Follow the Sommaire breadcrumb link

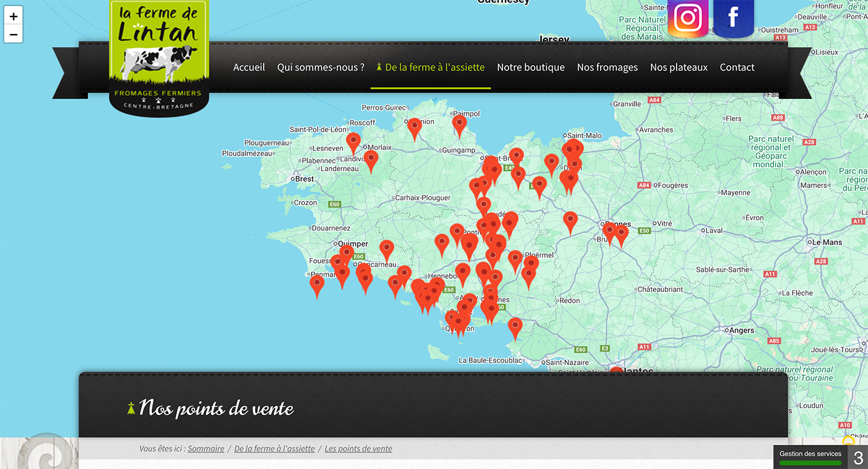(205, 449)
